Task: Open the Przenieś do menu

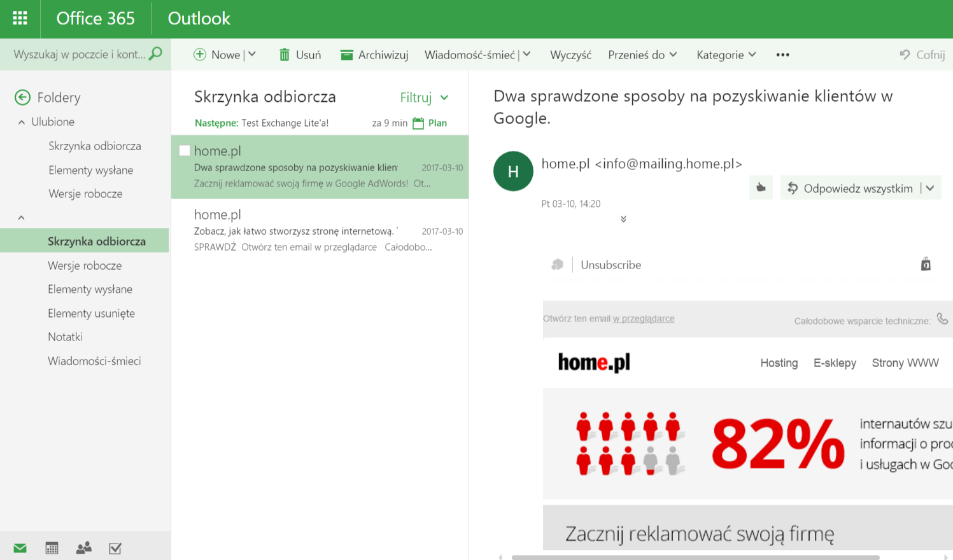Action: point(642,55)
